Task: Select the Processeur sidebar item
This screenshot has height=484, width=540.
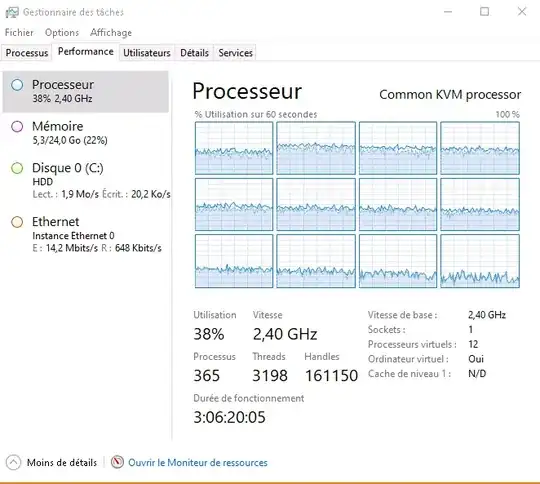Action: point(86,92)
